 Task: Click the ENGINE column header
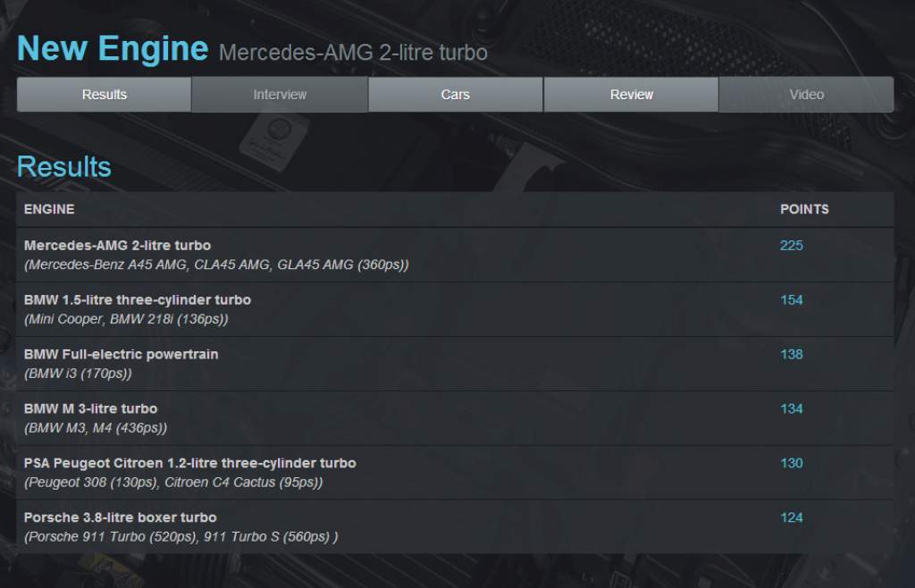pyautogui.click(x=49, y=209)
